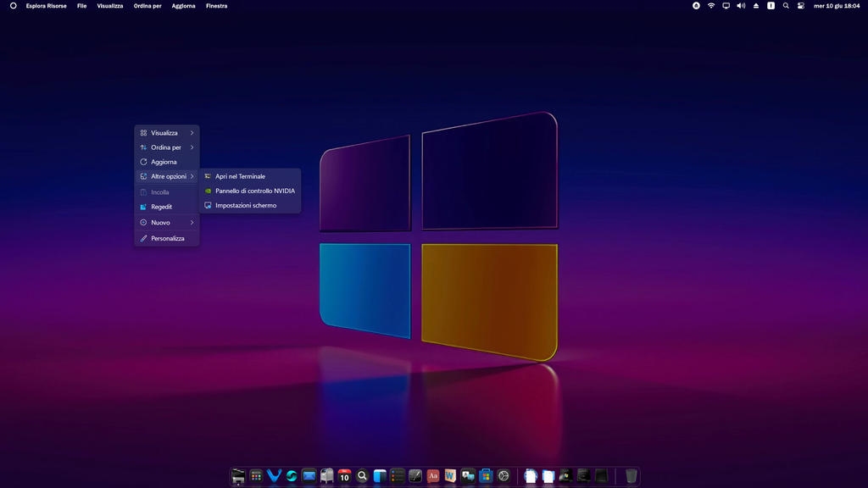
Task: Open the Launchpad grid icon in dock
Action: click(x=256, y=476)
